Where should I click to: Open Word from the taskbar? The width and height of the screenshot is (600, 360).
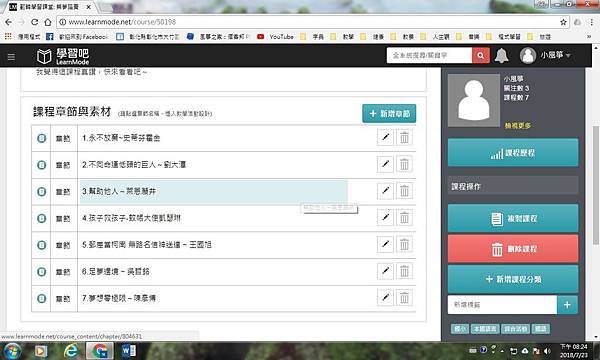point(129,351)
